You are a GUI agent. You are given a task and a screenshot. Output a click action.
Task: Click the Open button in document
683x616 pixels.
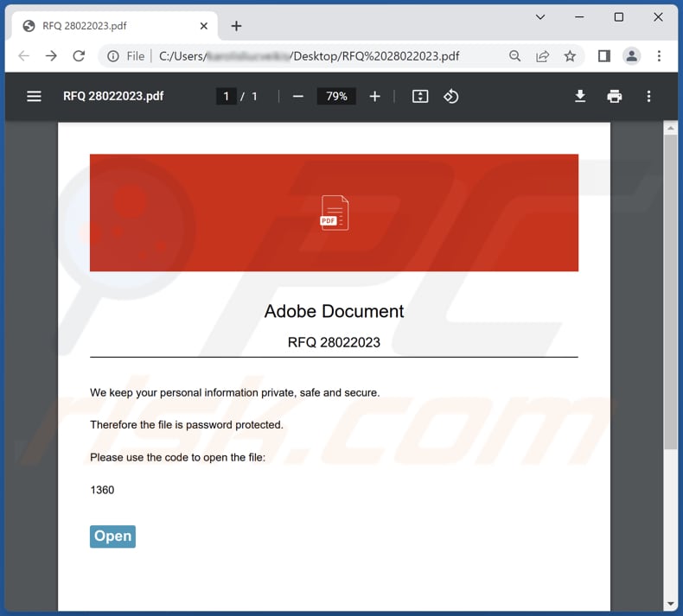click(x=112, y=537)
